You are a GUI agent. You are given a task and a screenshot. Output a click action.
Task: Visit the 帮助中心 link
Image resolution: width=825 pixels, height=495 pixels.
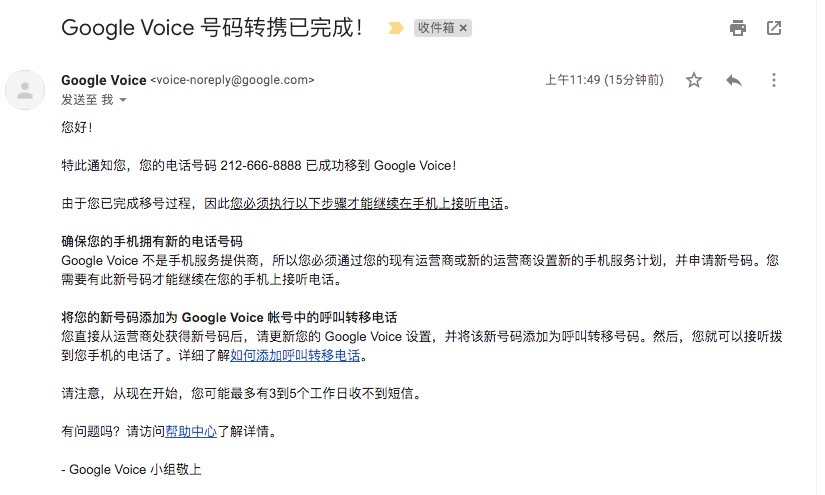pyautogui.click(x=191, y=431)
